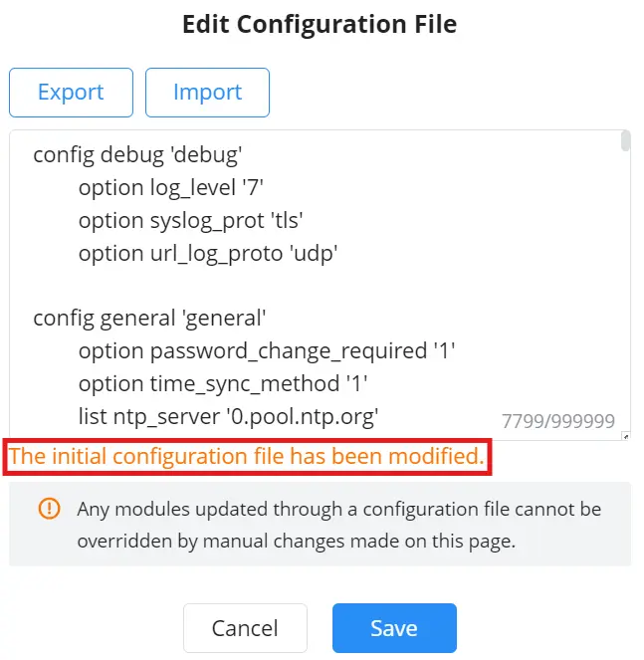
Task: Click the "config general 'general'" line
Action: click(x=149, y=319)
